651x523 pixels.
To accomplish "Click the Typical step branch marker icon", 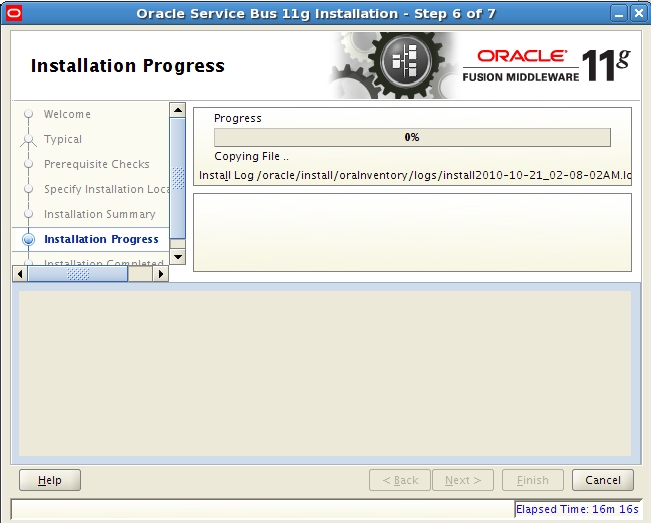I will pos(28,140).
